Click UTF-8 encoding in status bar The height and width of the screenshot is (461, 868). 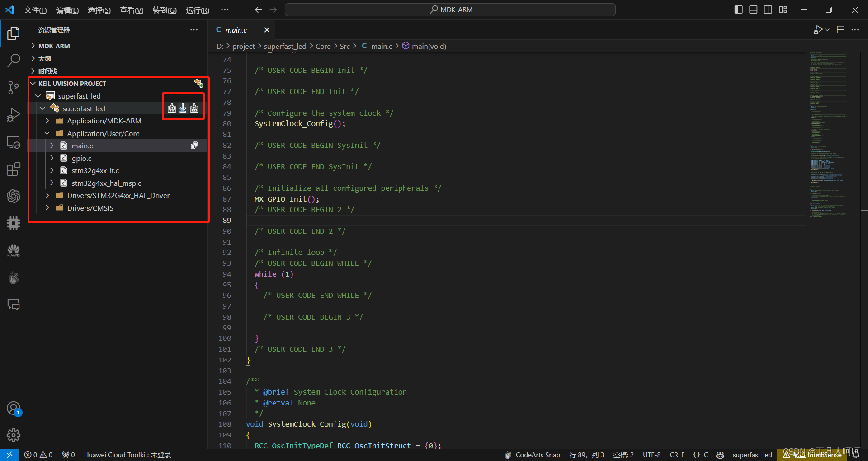[x=652, y=455]
